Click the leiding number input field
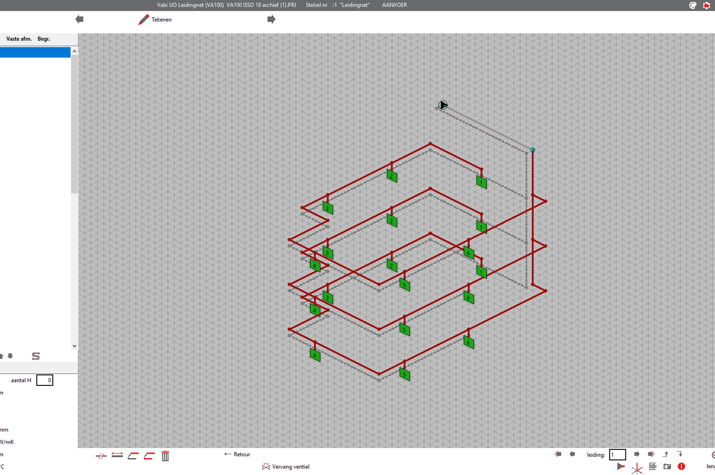 coord(617,454)
